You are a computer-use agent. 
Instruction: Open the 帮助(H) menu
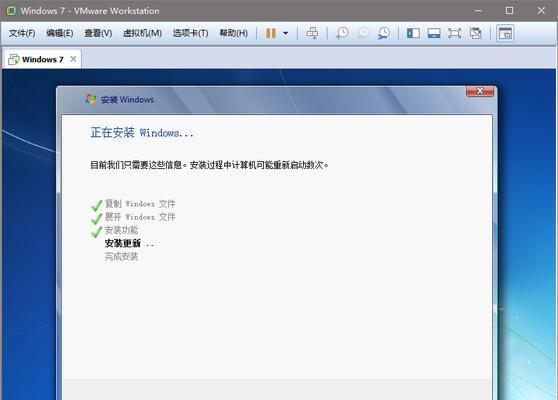point(233,33)
